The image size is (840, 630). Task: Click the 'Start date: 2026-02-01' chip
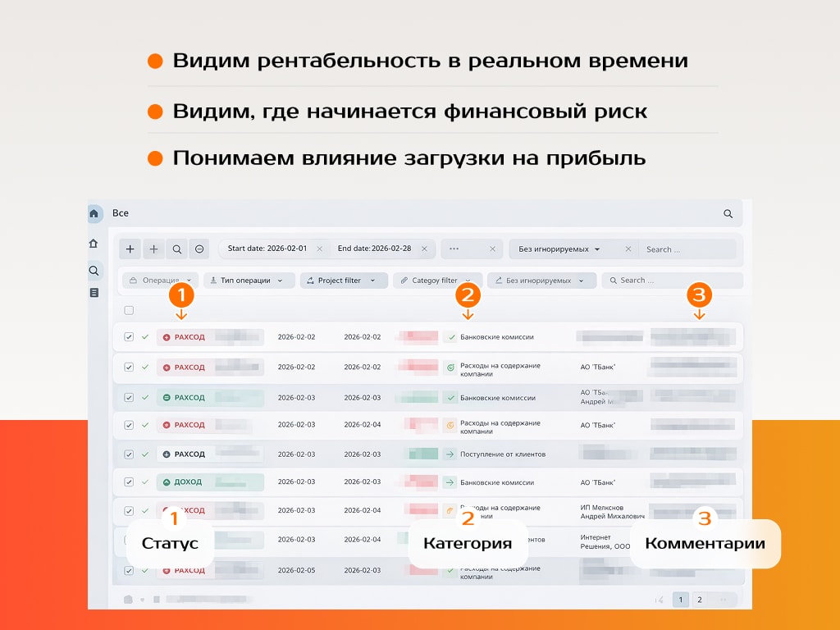coord(267,249)
